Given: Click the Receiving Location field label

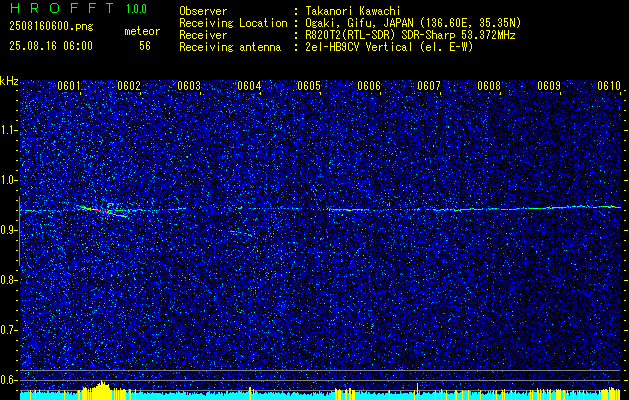Looking at the screenshot, I should point(233,23).
